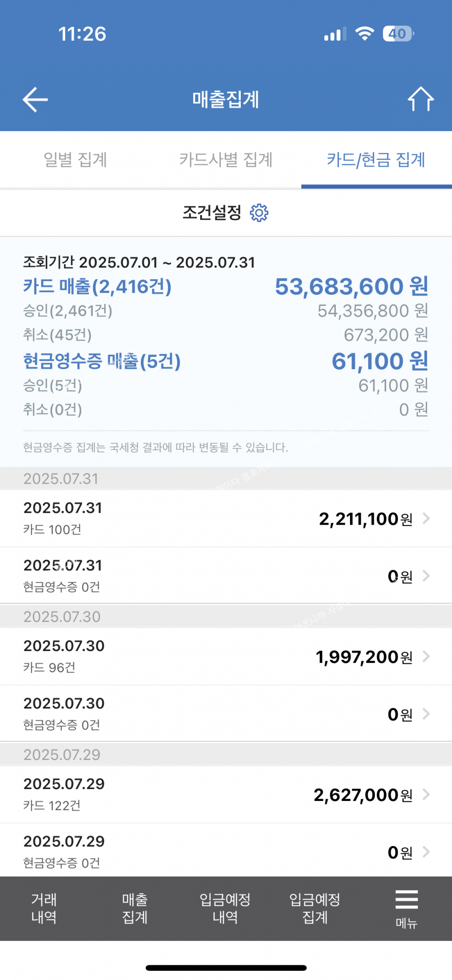Expand 2025.07.29 카드 122건 row chevron

click(426, 795)
